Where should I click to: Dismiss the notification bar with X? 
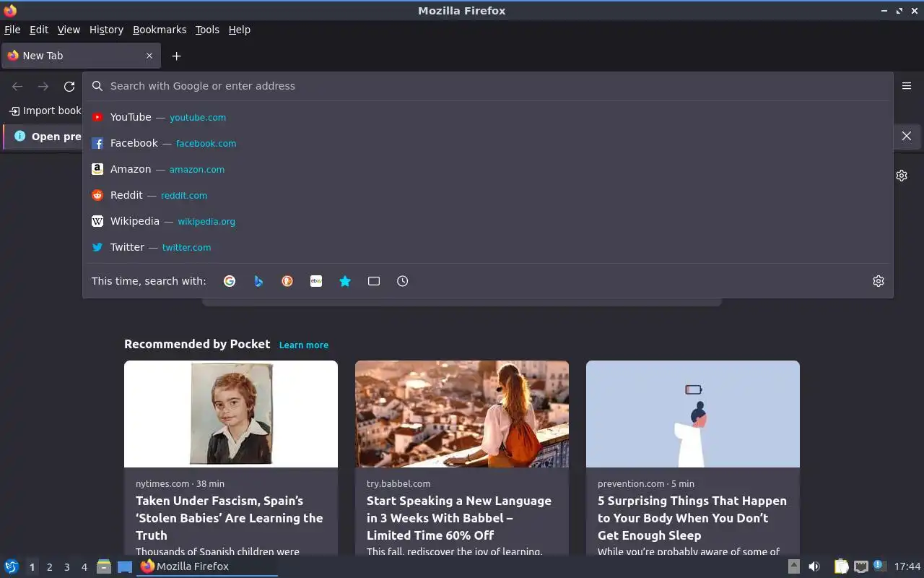click(907, 136)
